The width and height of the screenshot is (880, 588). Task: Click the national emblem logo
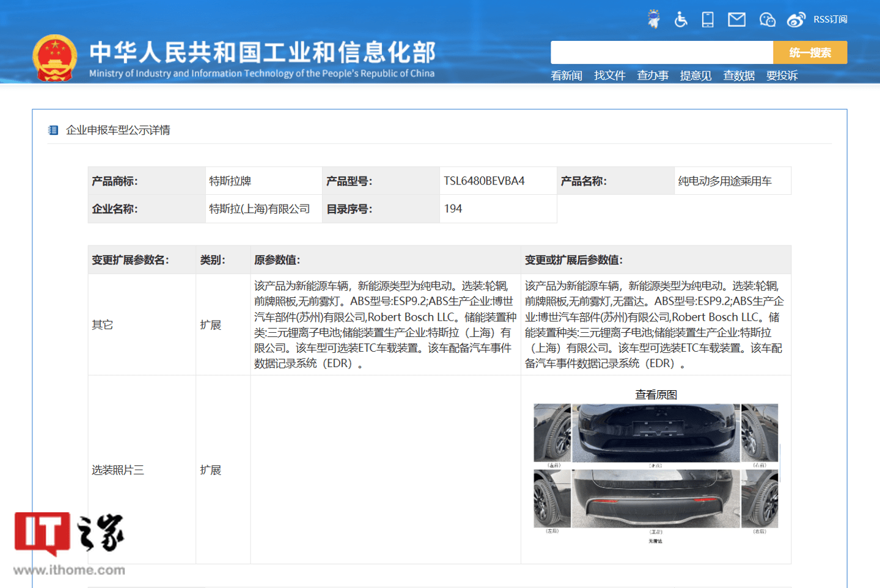pos(55,58)
